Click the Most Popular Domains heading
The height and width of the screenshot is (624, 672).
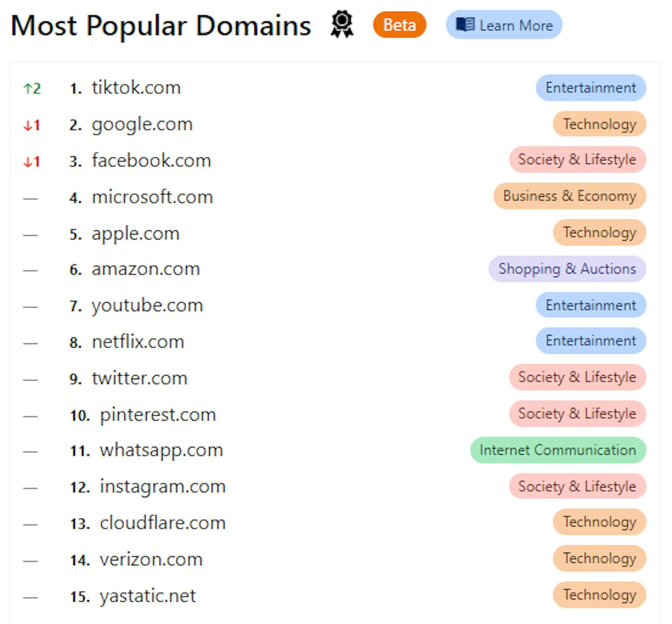click(161, 26)
